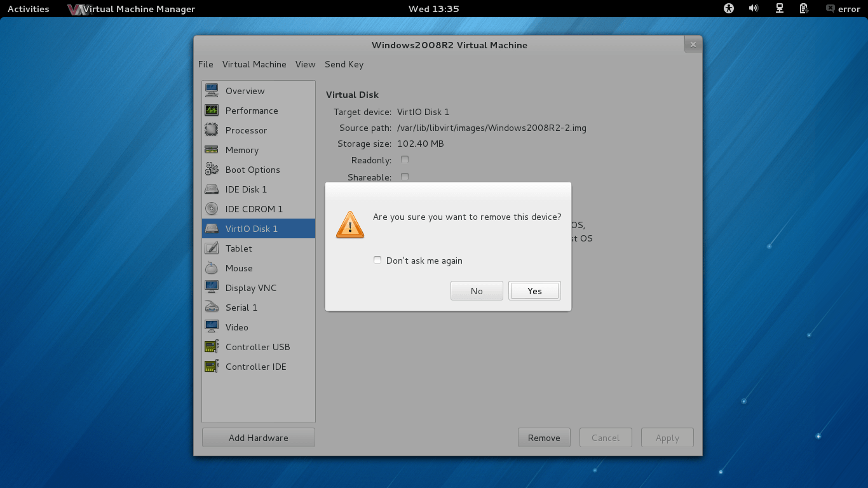Click the Controller USB card icon
868x488 pixels.
212,346
